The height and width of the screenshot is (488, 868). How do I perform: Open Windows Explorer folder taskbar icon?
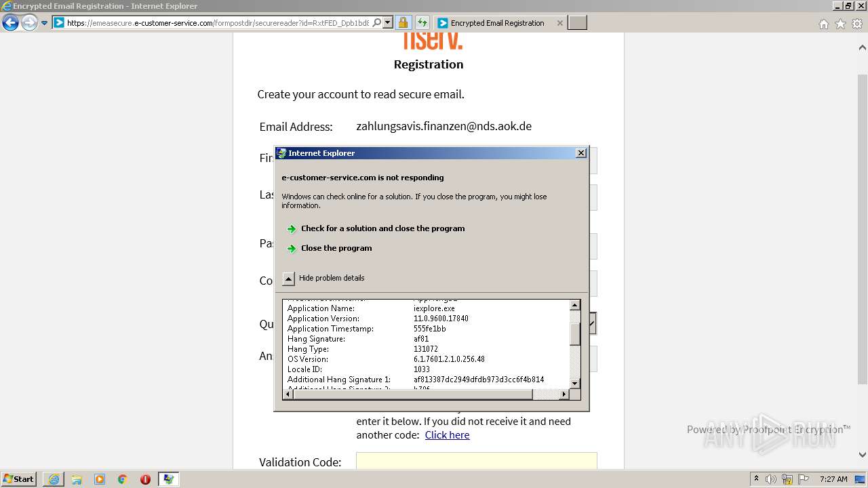tap(77, 479)
